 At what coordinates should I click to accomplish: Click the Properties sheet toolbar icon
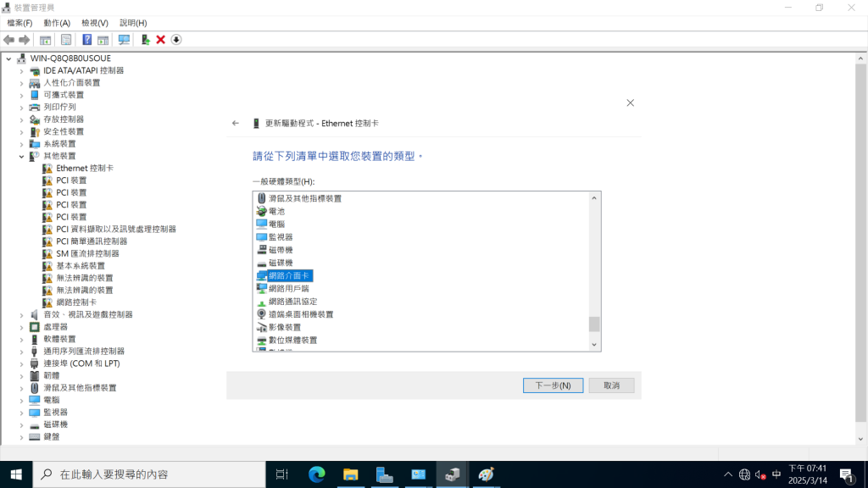tap(65, 40)
